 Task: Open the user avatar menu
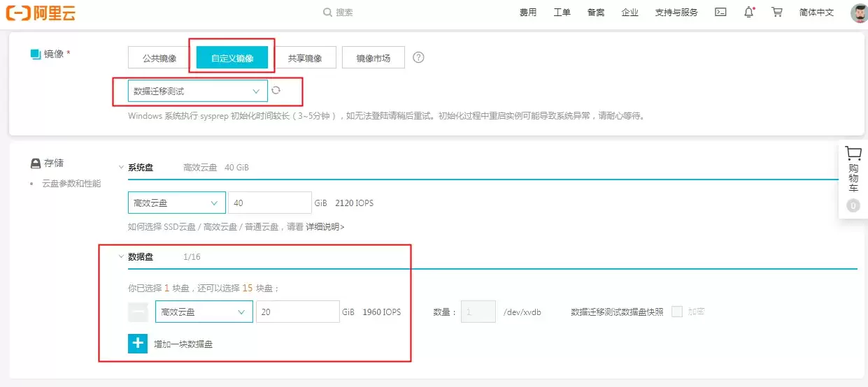[859, 13]
